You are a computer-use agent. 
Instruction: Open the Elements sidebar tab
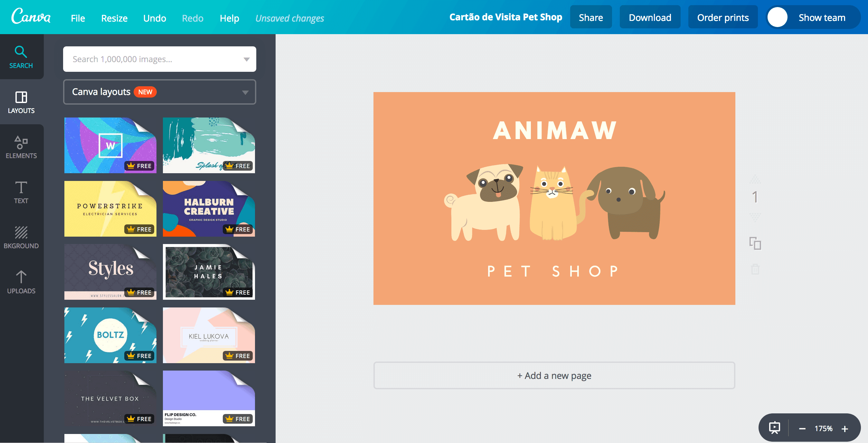point(21,147)
